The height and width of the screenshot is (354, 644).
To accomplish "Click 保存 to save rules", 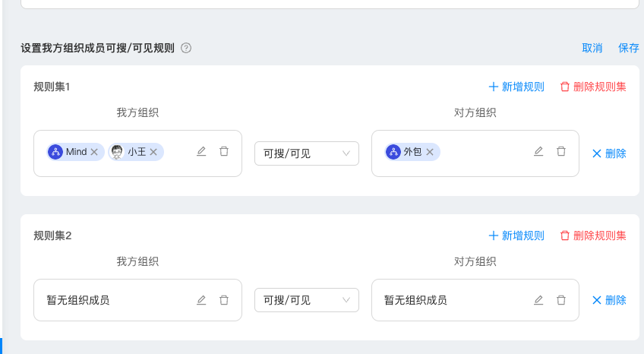I will pos(629,48).
